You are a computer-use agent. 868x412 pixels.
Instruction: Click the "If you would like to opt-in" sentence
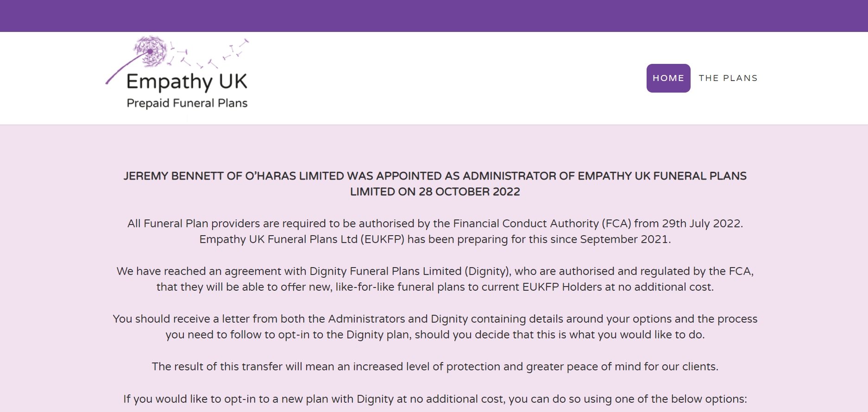435,399
